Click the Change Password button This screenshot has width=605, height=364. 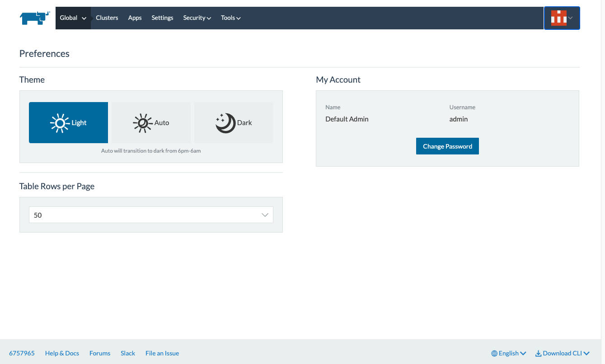click(x=447, y=146)
